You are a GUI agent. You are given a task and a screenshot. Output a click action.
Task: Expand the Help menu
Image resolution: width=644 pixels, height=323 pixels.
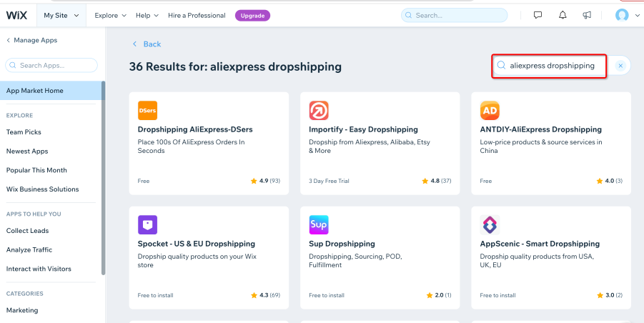click(x=147, y=16)
